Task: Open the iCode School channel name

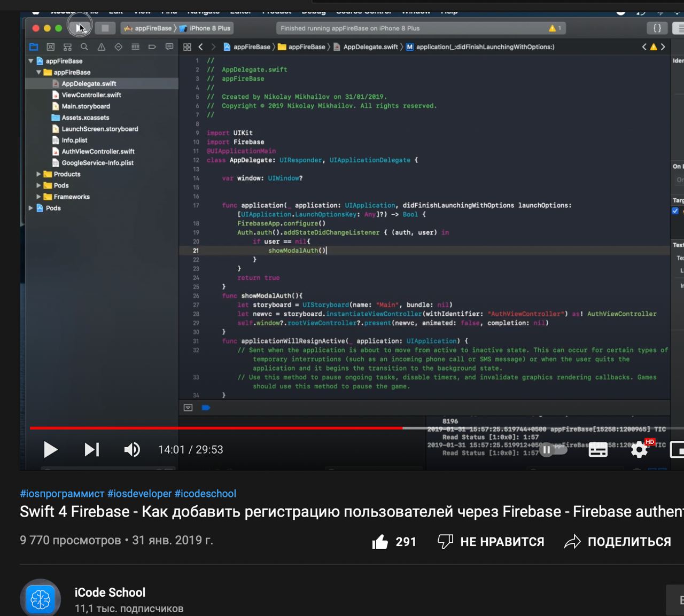Action: click(110, 592)
